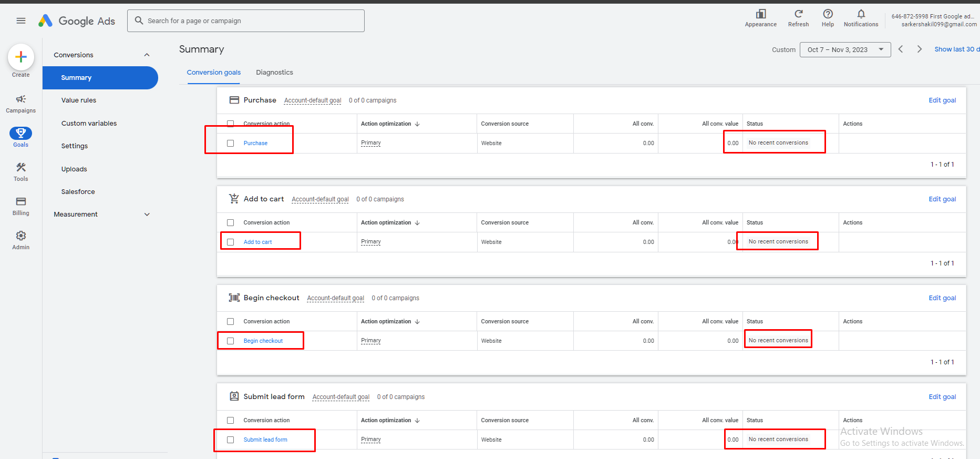Open Campaigns from the sidebar
980x459 pixels.
coord(21,103)
